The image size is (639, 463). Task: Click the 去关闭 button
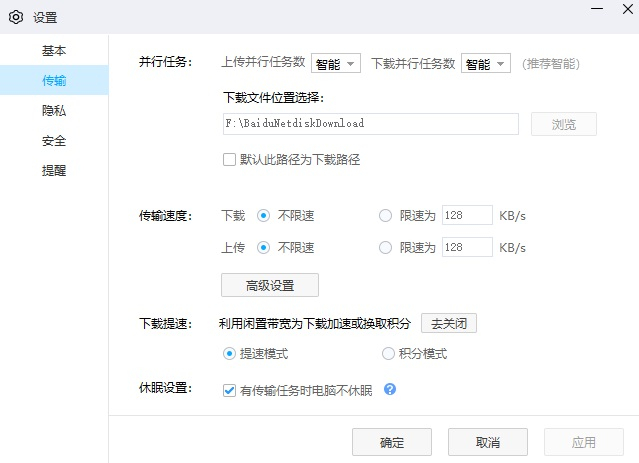[x=449, y=323]
